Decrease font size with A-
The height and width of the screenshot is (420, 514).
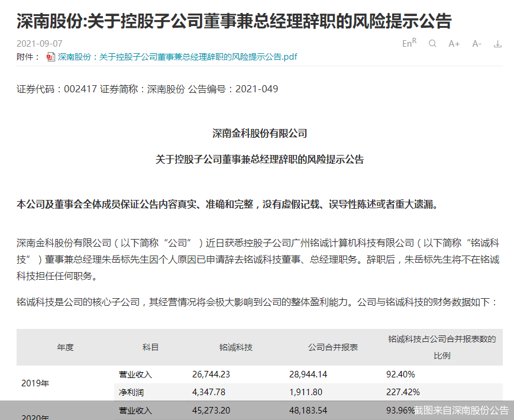(477, 44)
